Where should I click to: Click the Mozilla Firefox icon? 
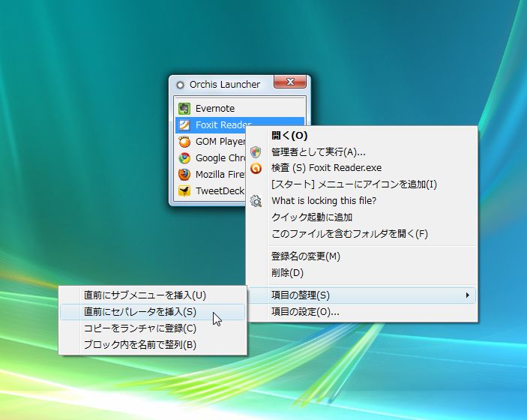tap(184, 175)
